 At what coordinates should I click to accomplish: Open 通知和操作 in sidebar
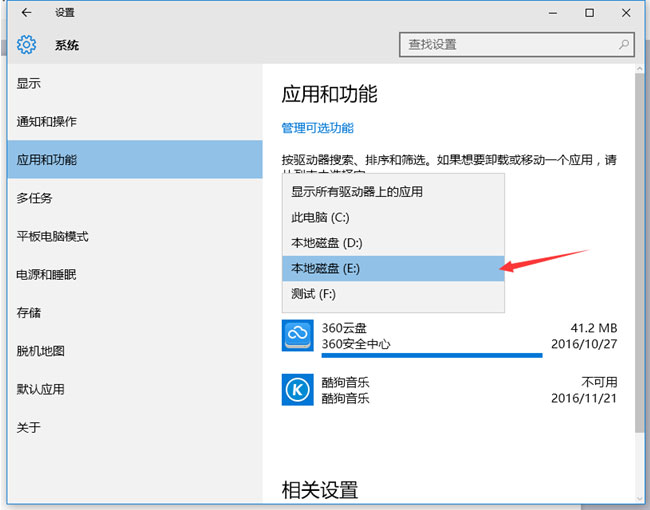click(47, 122)
